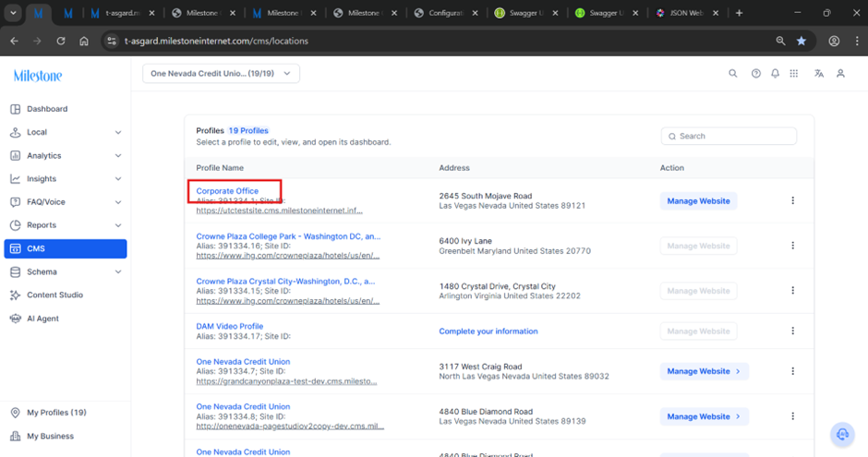Click the Insights line graph icon
Screen dimensions: 868x457
click(x=16, y=179)
